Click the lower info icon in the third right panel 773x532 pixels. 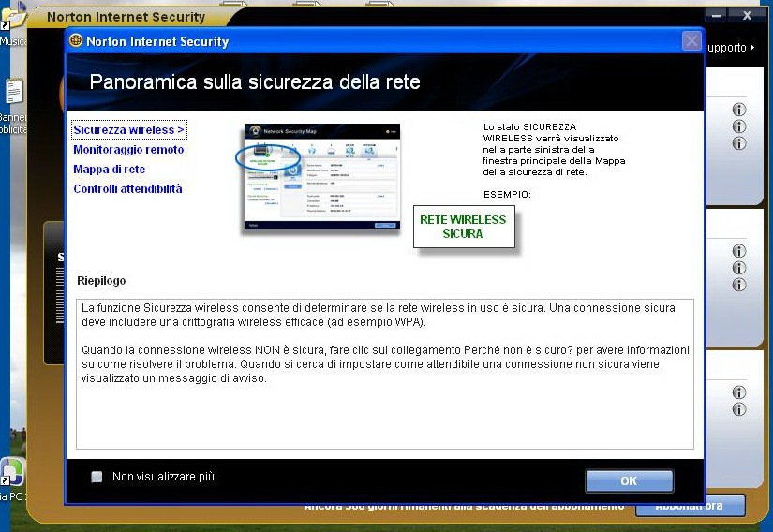pyautogui.click(x=739, y=409)
